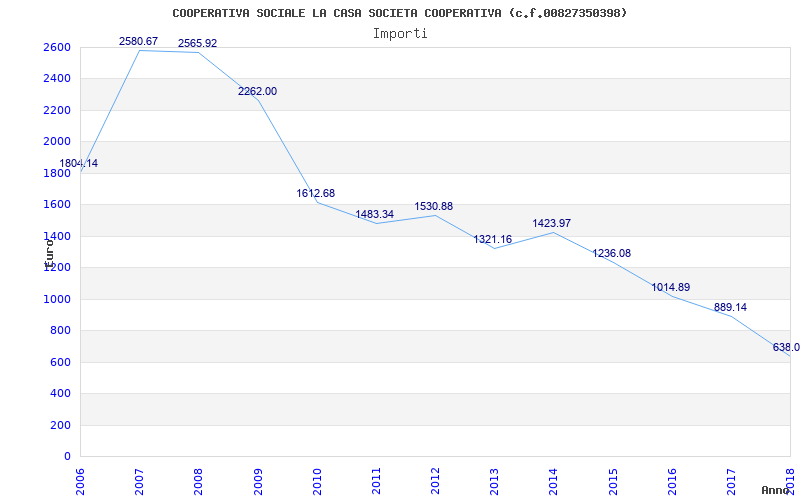Click the 2010 x-axis label

pos(317,481)
